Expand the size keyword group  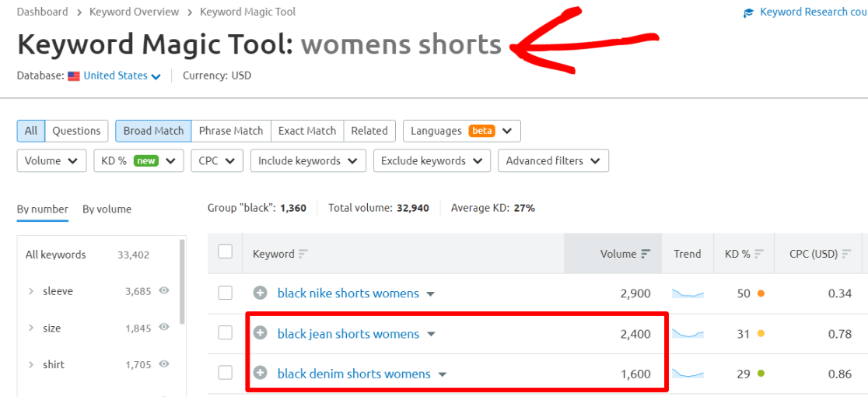[32, 328]
